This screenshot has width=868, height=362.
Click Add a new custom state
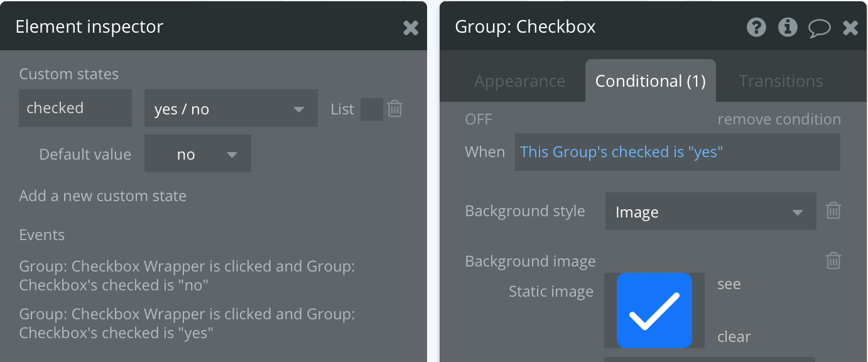(x=103, y=196)
